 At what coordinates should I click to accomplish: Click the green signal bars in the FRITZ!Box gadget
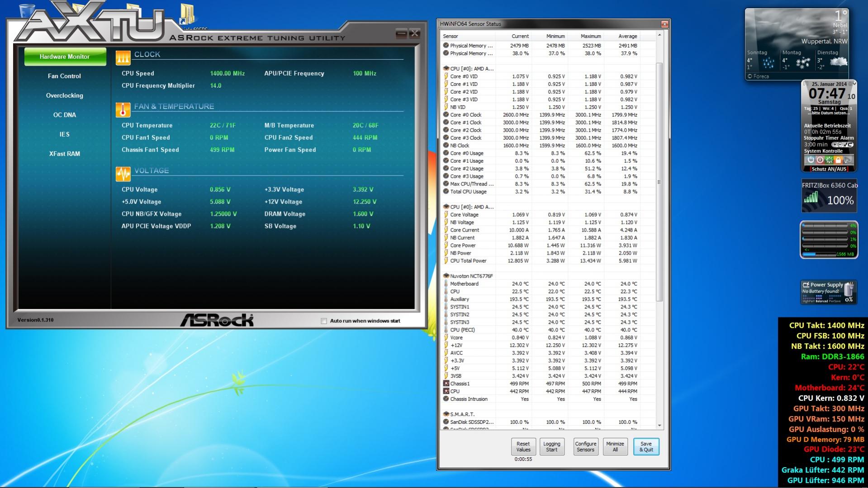811,197
